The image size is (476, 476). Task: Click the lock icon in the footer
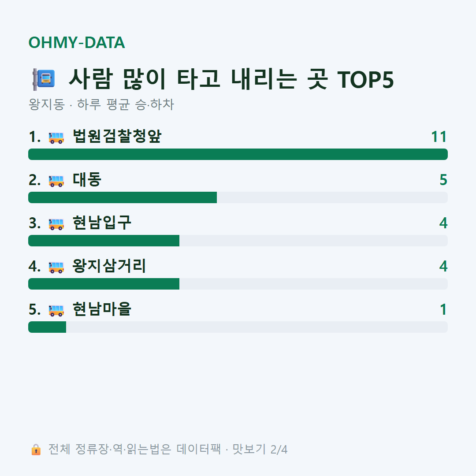click(x=36, y=450)
